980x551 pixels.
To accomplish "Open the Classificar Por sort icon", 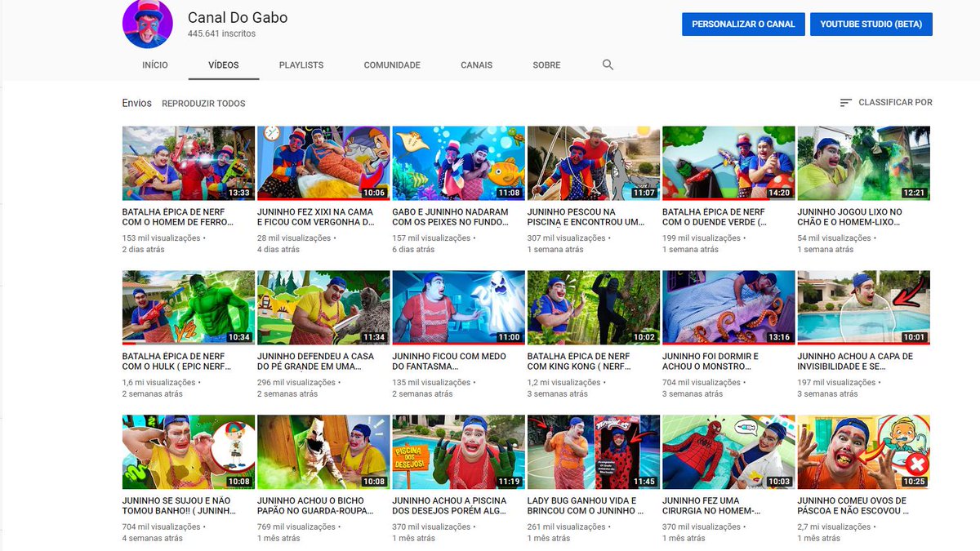I will (846, 103).
